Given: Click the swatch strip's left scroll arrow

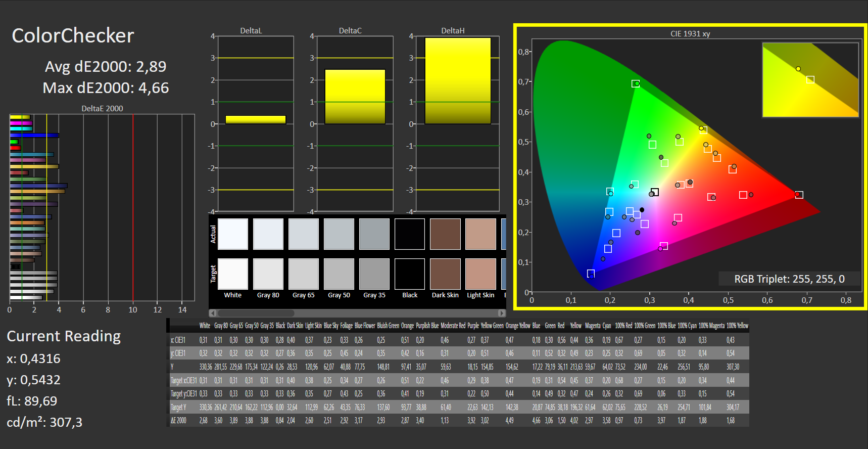Looking at the screenshot, I should 213,313.
